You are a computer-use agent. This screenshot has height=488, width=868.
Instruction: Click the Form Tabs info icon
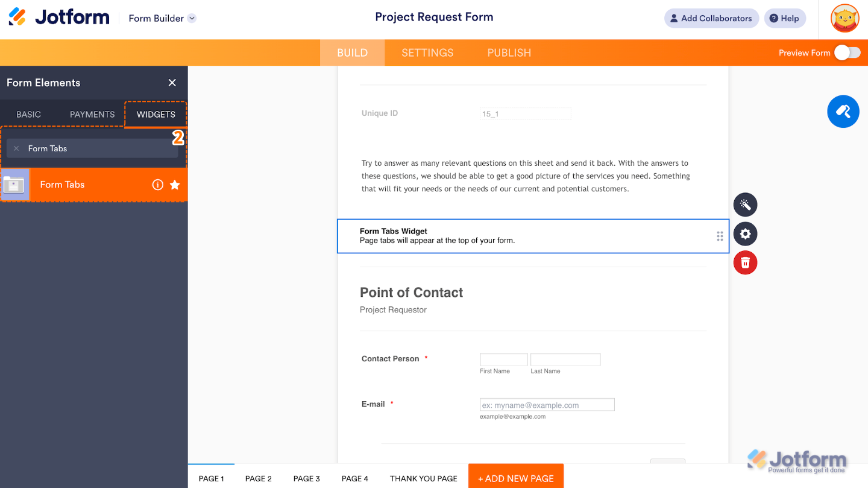coord(157,185)
